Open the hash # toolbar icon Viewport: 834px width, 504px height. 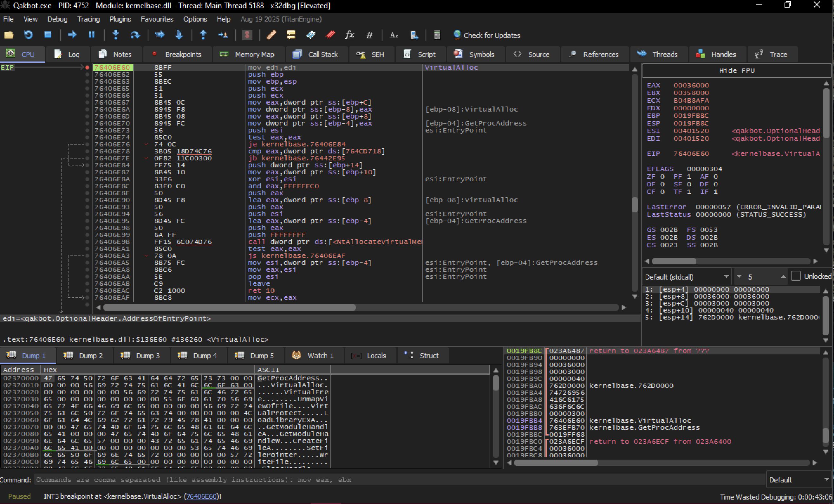pyautogui.click(x=369, y=35)
